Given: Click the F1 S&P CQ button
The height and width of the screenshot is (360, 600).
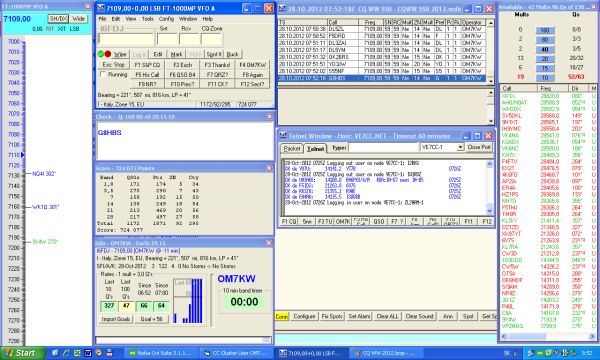Looking at the screenshot, I should pyautogui.click(x=147, y=65).
